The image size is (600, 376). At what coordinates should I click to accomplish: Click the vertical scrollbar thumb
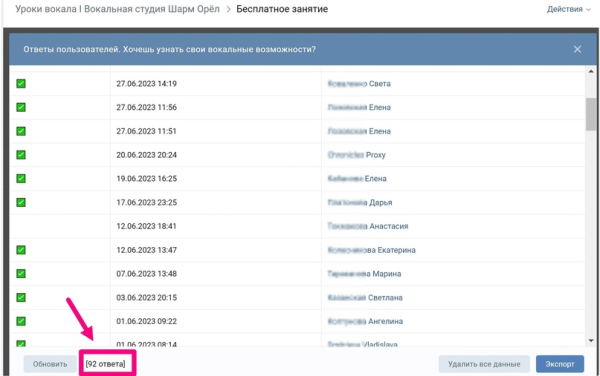591,114
